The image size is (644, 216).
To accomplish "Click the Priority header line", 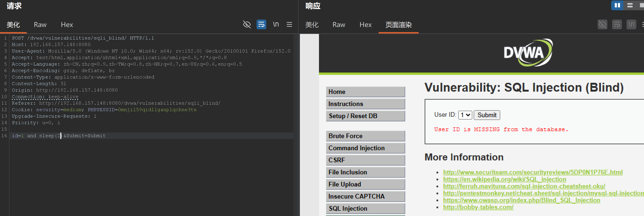I will [x=36, y=123].
